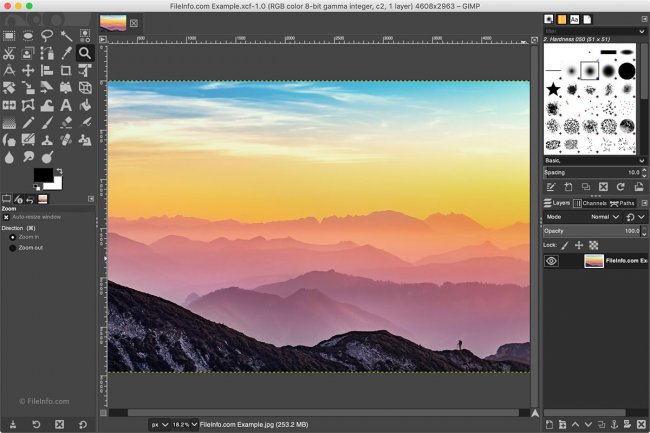The height and width of the screenshot is (433, 650).
Task: Click the black foreground color swatch
Action: (x=43, y=175)
